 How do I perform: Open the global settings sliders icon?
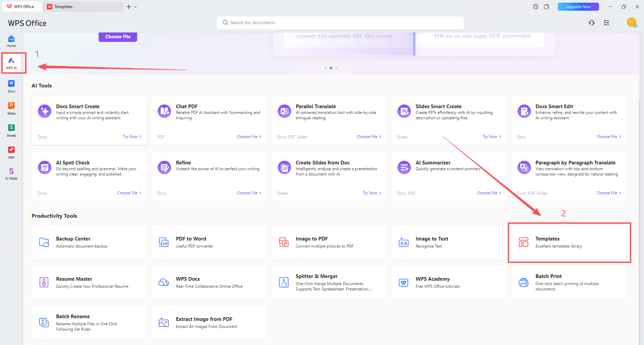coord(606,23)
